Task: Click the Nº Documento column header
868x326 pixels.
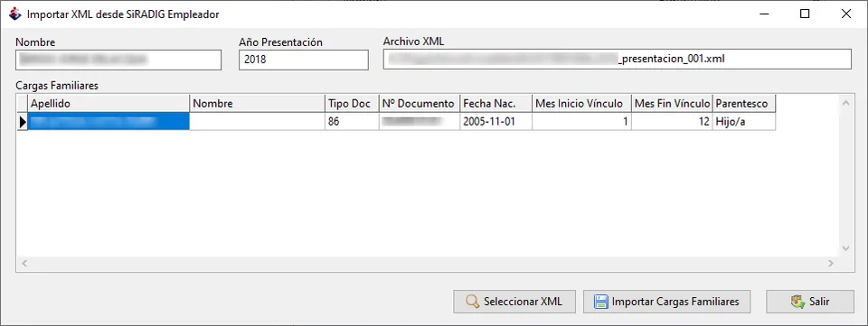Action: [420, 104]
